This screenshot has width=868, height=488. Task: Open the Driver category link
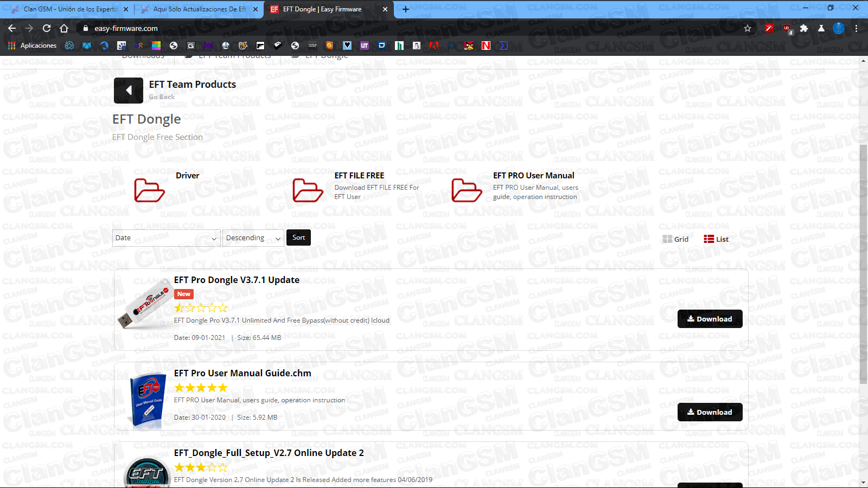[187, 176]
